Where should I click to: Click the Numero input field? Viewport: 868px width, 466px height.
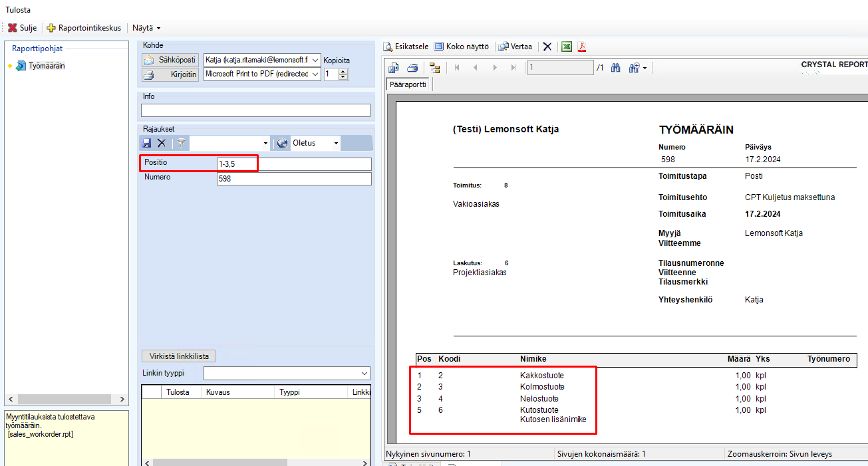click(x=293, y=179)
